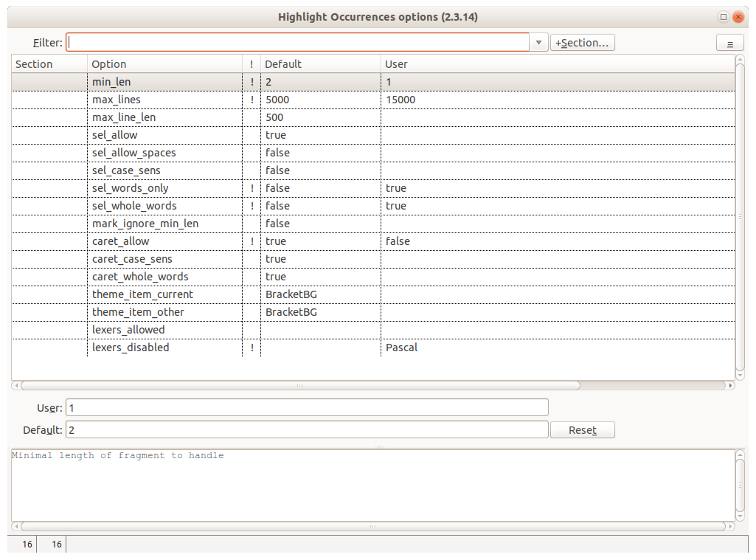The image size is (756, 560).
Task: Select the caret_whole_words option row
Action: coord(373,277)
